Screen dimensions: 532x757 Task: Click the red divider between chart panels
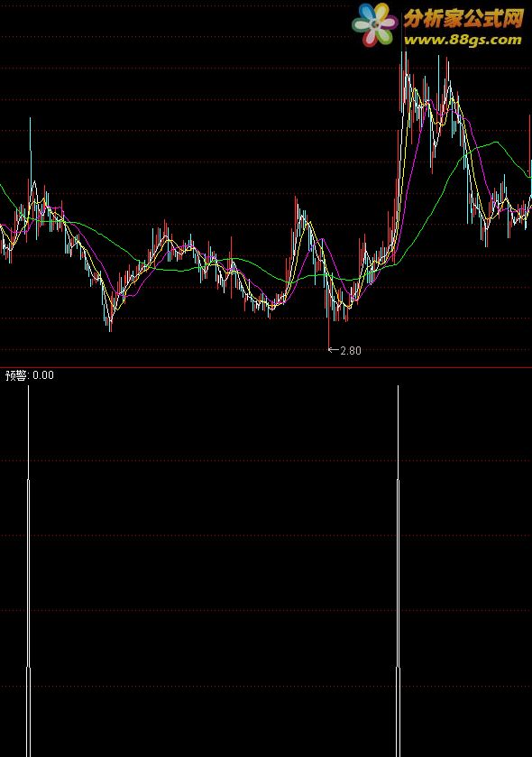pos(266,367)
